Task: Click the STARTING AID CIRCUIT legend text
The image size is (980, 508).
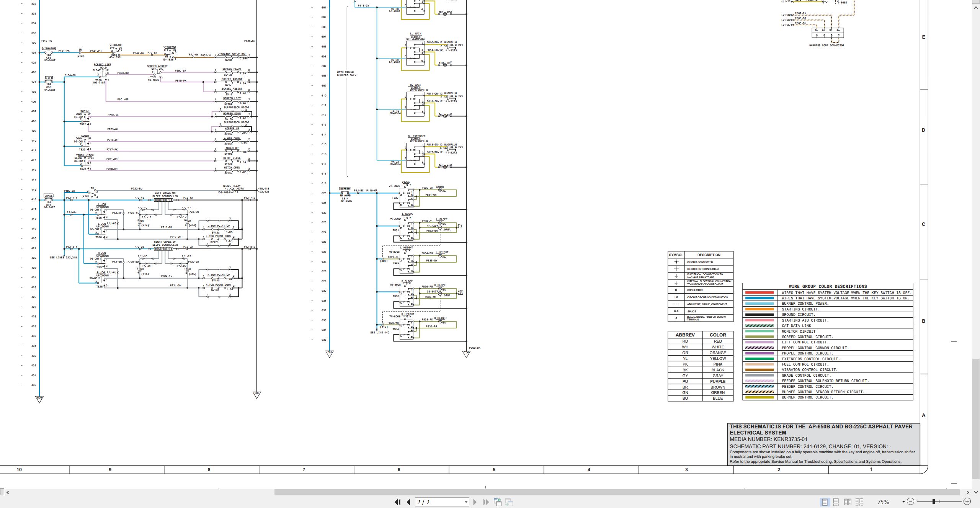Action: (805, 320)
